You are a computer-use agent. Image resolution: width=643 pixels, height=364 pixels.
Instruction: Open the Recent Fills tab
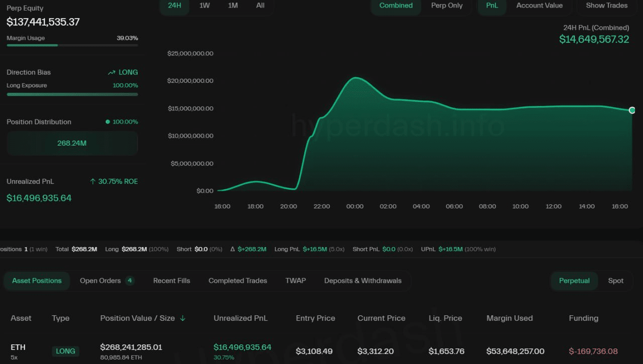(172, 281)
